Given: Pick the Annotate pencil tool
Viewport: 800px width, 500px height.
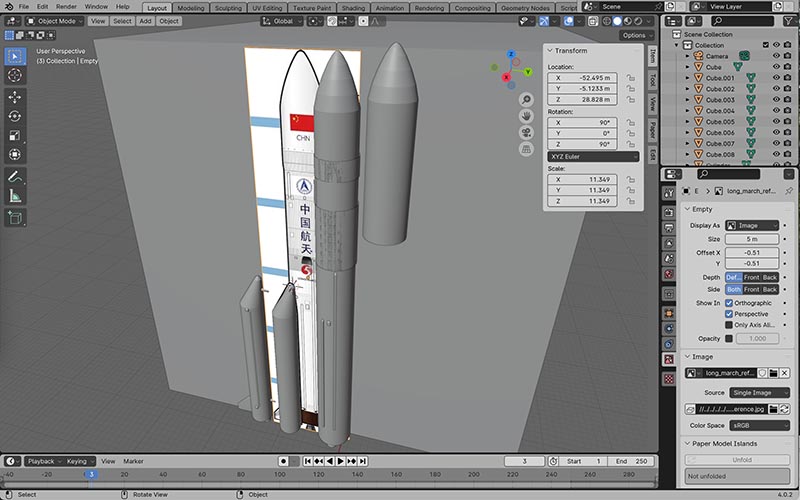Looking at the screenshot, I should coord(16,176).
